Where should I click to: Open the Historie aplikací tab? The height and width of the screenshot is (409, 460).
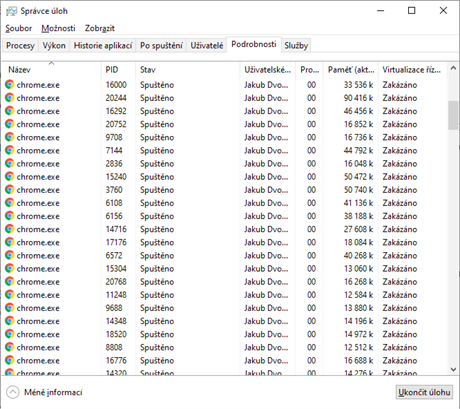[x=103, y=45]
